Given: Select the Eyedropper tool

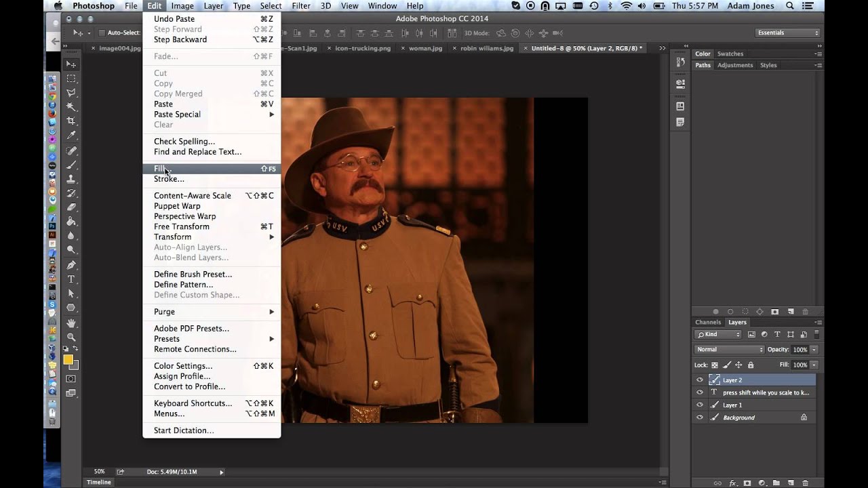Looking at the screenshot, I should click(71, 136).
